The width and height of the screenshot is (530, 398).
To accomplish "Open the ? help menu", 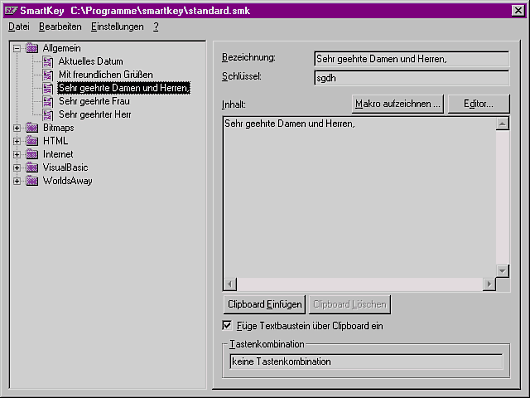I will [x=155, y=27].
